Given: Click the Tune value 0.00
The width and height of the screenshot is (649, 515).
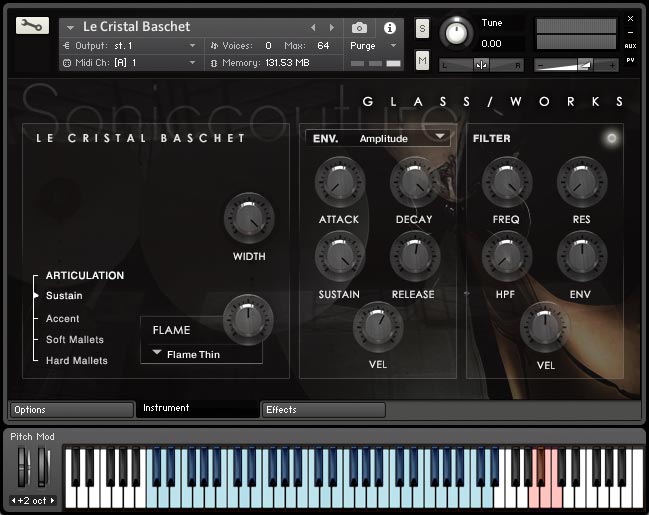Looking at the screenshot, I should point(491,43).
